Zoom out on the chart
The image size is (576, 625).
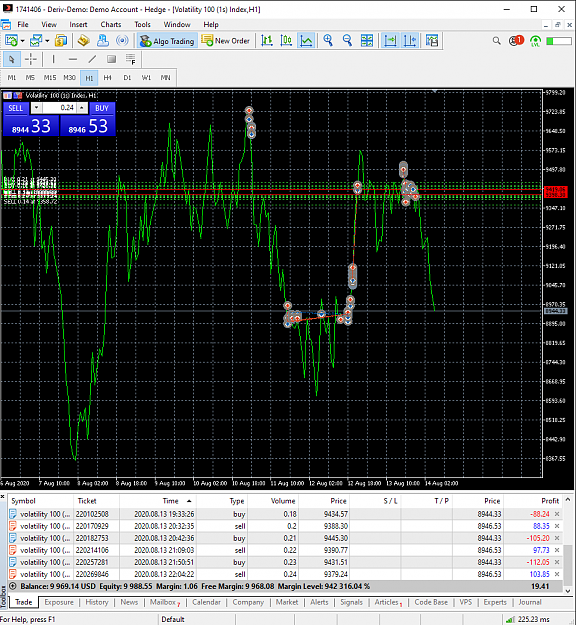tap(348, 41)
